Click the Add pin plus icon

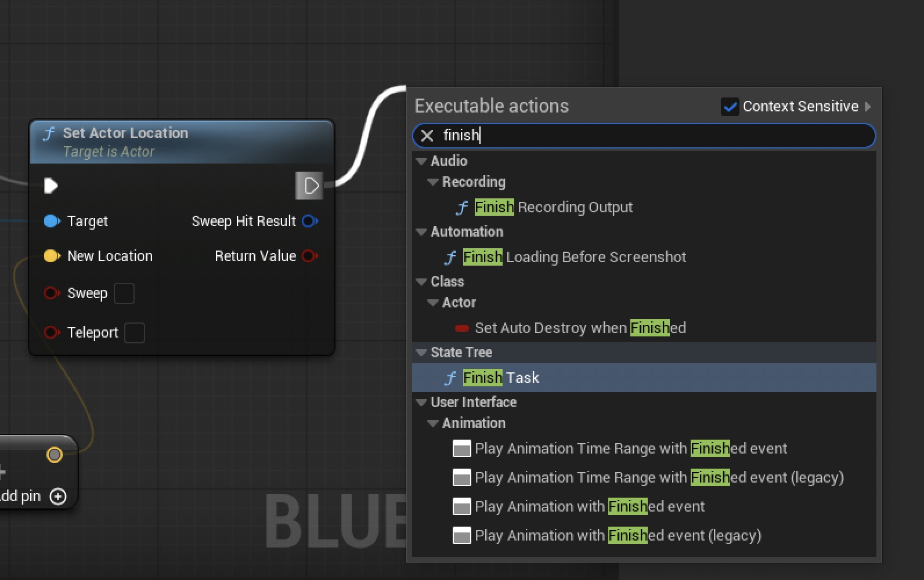(x=58, y=496)
